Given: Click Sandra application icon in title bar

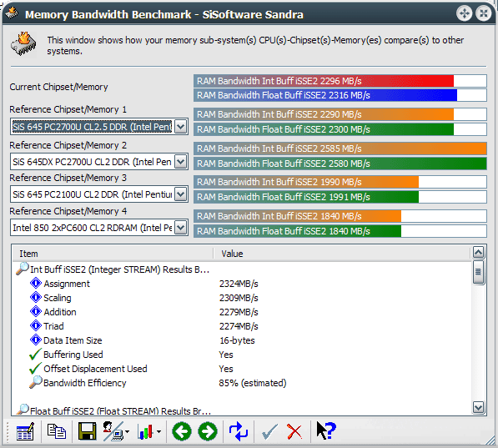Looking at the screenshot, I should pos(12,13).
